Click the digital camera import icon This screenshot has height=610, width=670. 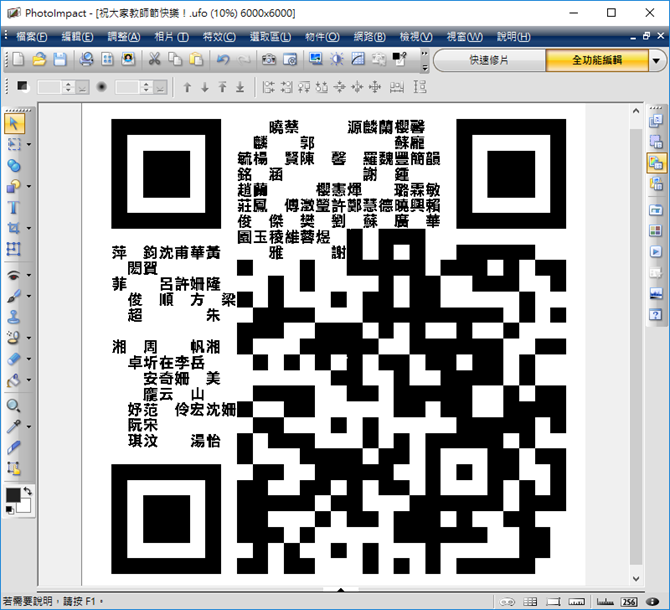coord(268,59)
